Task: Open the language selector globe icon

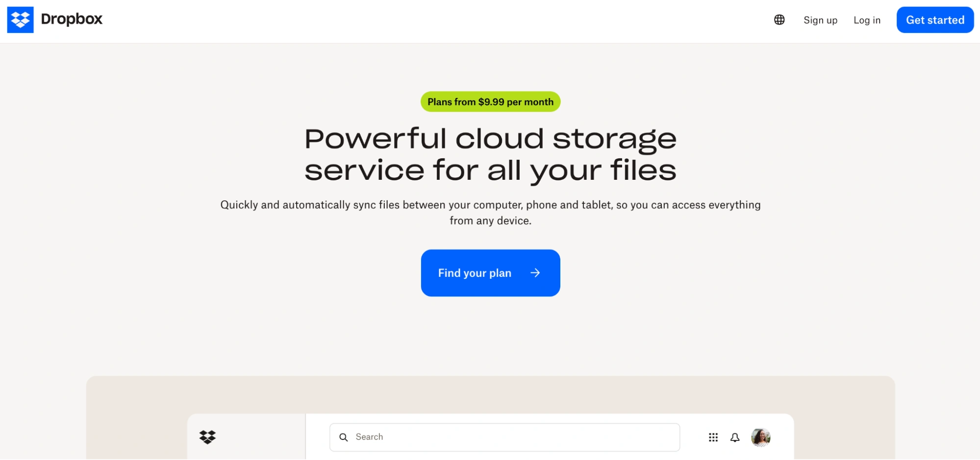Action: click(x=779, y=20)
